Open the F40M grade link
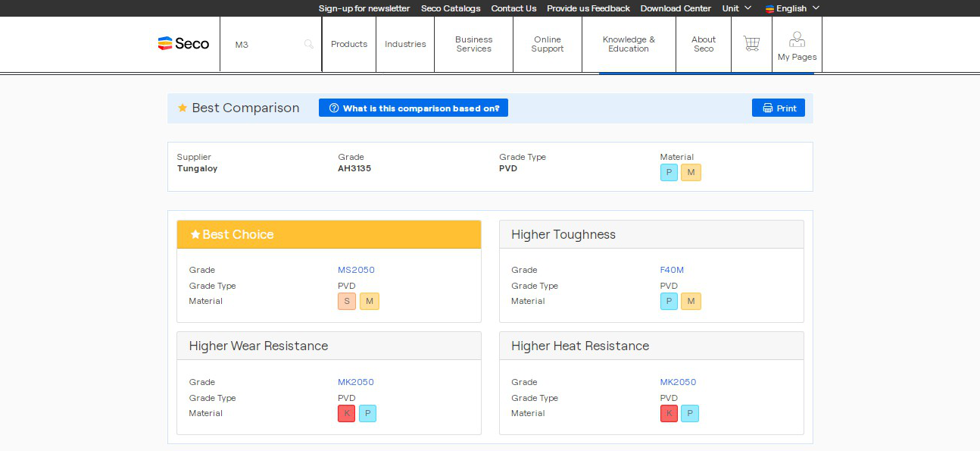Screen dimensions: 980x451 (x=672, y=270)
